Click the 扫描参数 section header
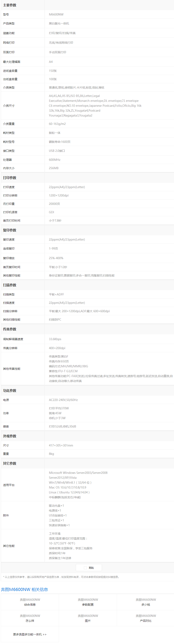Screen dimensions: 174x644 (10, 285)
